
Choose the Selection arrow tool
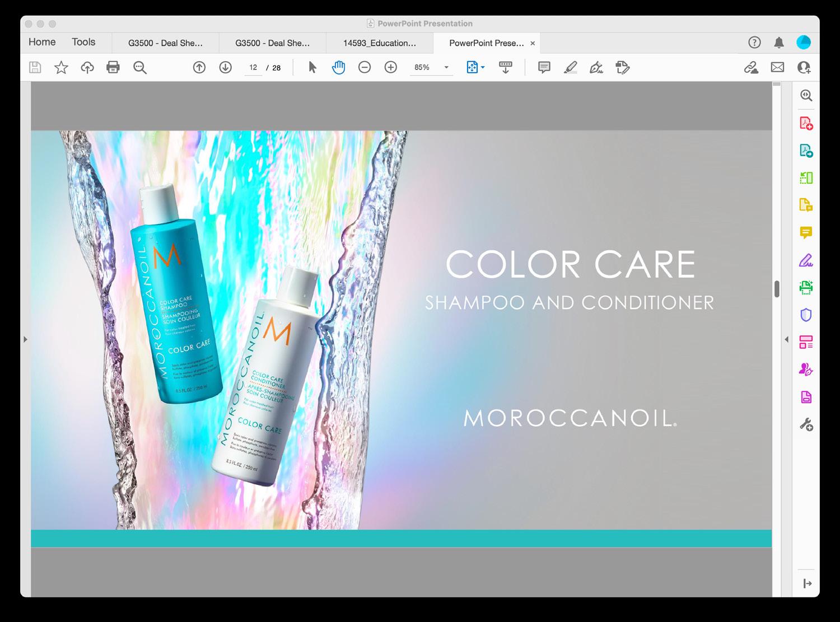point(312,68)
